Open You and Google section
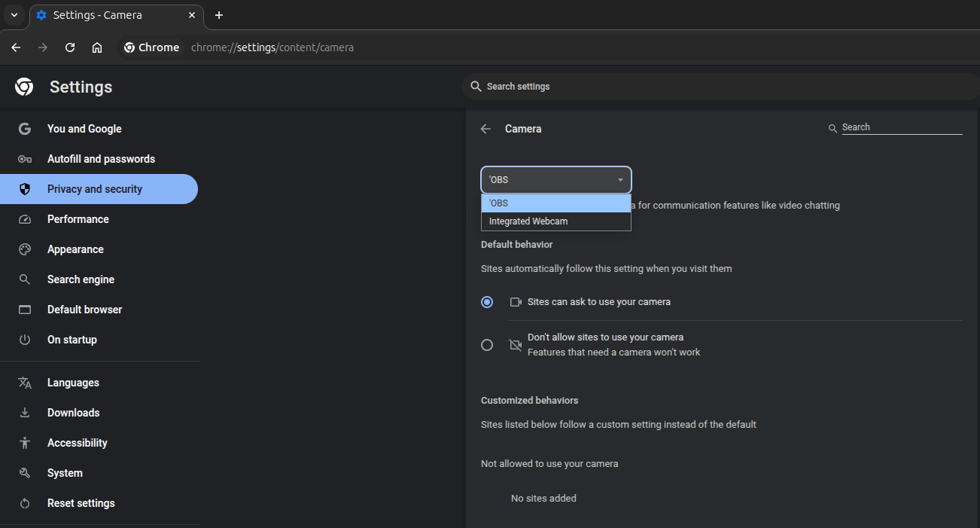Screen dimensions: 980x528 coord(99,129)
